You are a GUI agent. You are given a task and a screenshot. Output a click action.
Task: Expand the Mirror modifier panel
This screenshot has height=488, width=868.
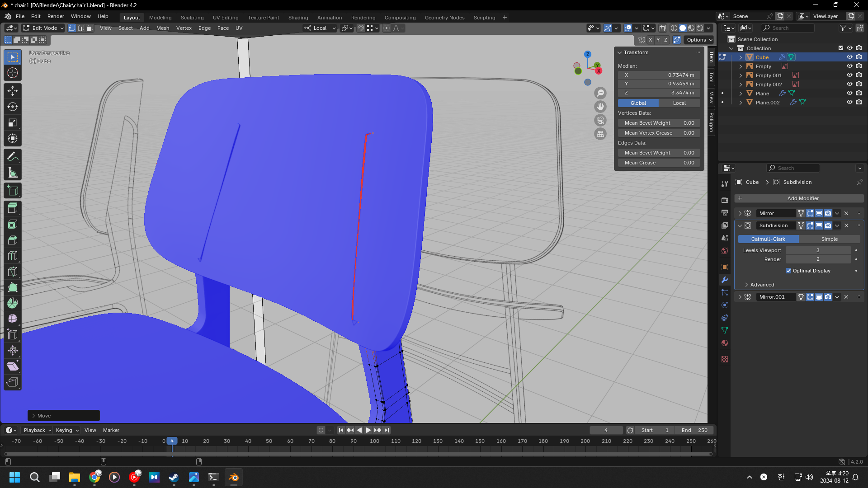(740, 213)
